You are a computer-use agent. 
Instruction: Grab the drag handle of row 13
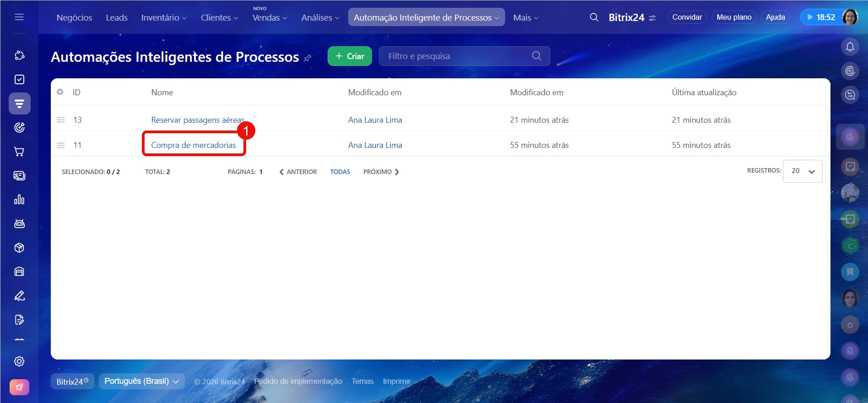[x=60, y=120]
